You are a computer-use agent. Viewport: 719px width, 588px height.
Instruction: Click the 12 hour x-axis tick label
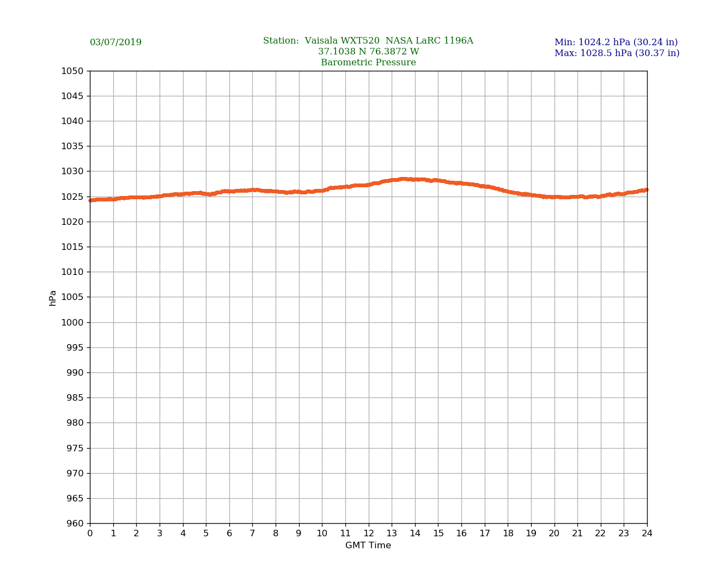(x=368, y=534)
